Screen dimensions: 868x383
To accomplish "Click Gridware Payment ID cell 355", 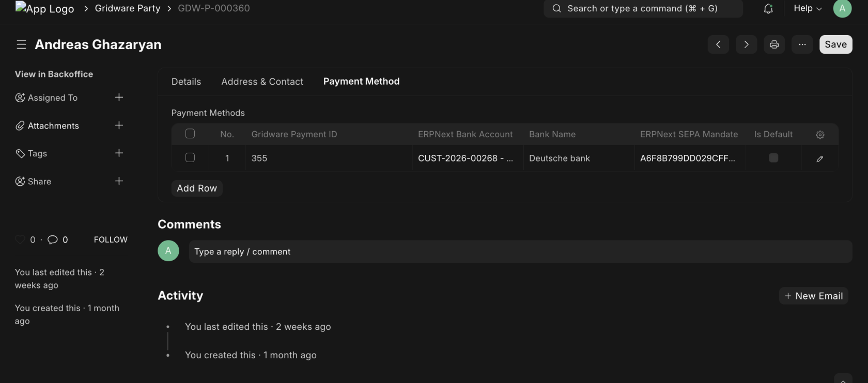I will click(329, 158).
